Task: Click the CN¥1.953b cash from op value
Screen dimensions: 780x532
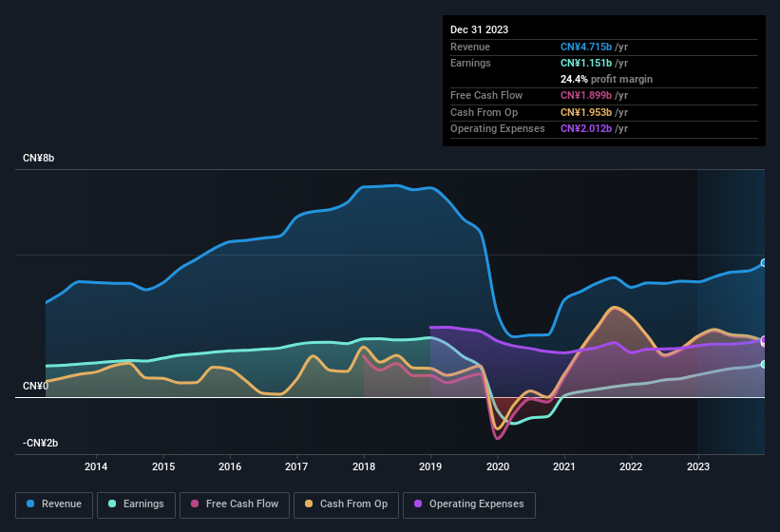Action: pyautogui.click(x=586, y=112)
